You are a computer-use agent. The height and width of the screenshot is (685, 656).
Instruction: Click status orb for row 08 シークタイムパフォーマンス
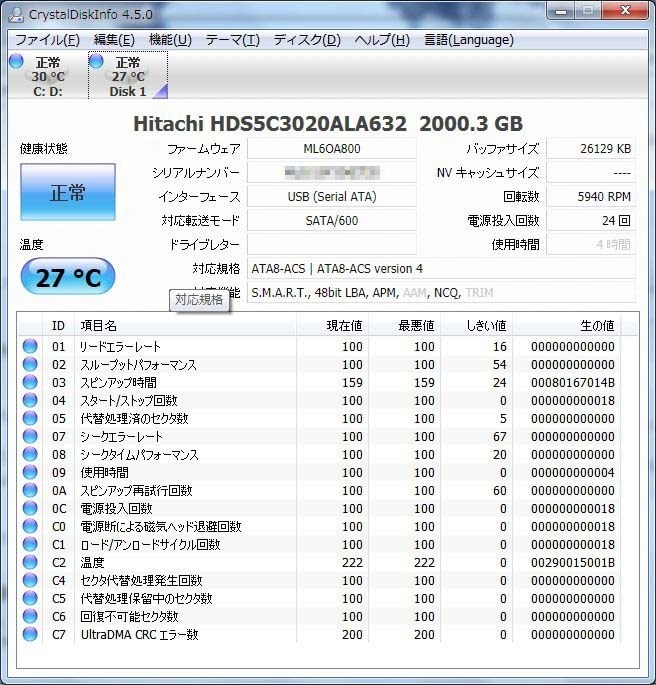30,454
